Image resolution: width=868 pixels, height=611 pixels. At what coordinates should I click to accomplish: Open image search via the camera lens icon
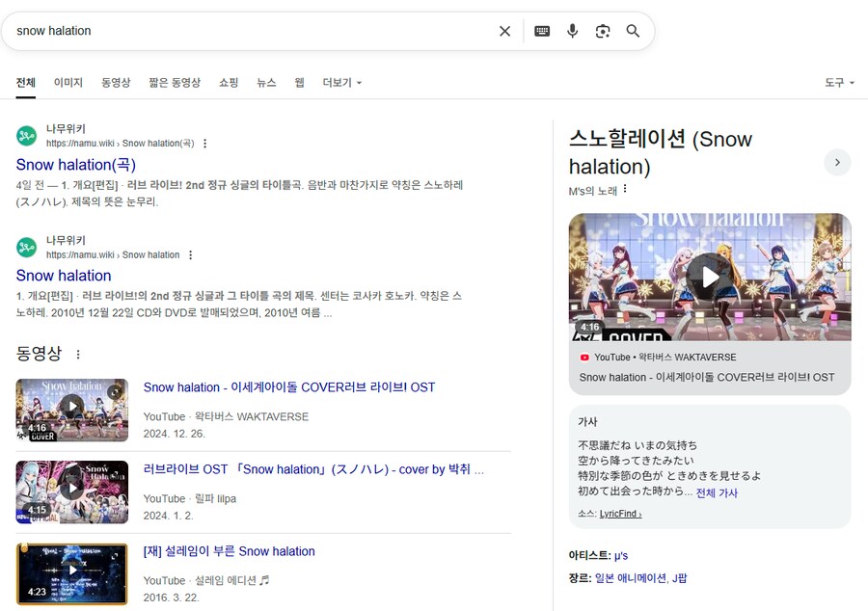click(603, 31)
